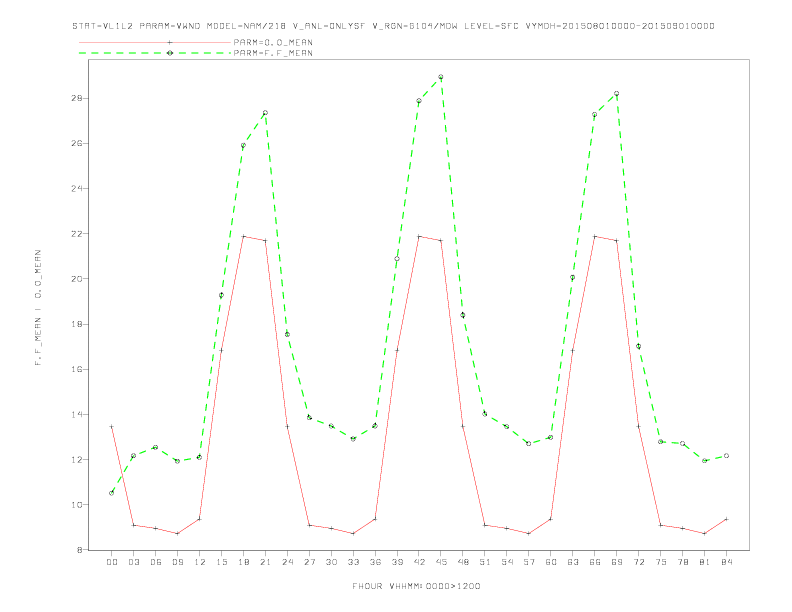
Task: Click the solid red legend line sample
Action: [x=155, y=42]
